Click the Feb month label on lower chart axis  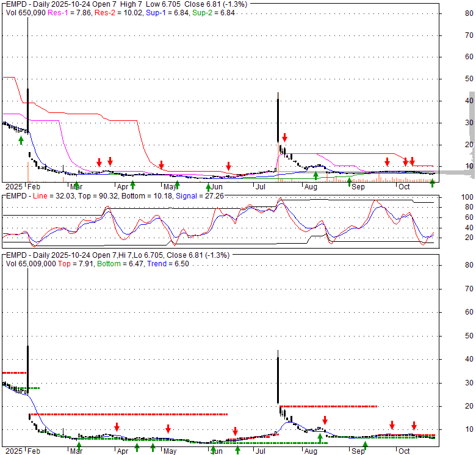34,451
